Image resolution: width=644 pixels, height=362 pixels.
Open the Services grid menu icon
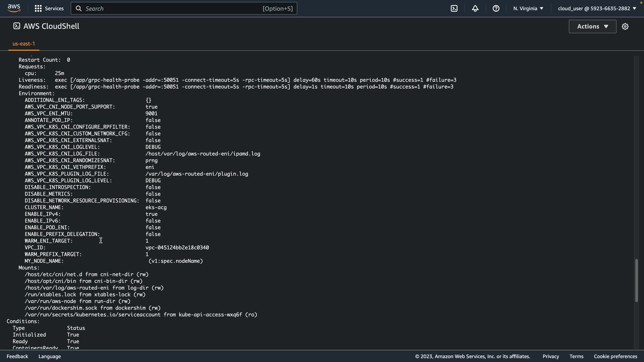[x=38, y=8]
